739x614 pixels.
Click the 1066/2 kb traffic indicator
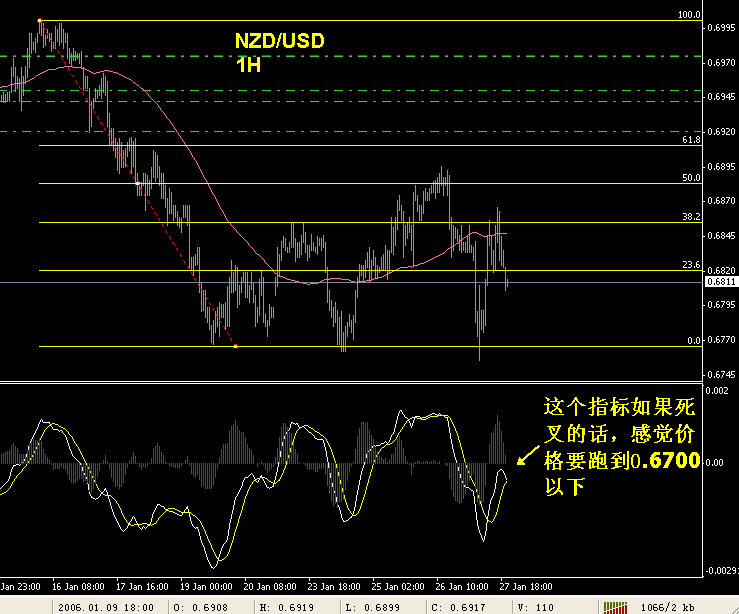667,607
